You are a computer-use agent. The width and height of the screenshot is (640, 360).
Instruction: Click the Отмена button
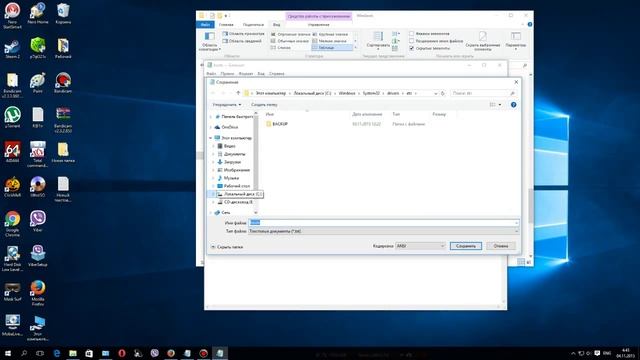(501, 246)
